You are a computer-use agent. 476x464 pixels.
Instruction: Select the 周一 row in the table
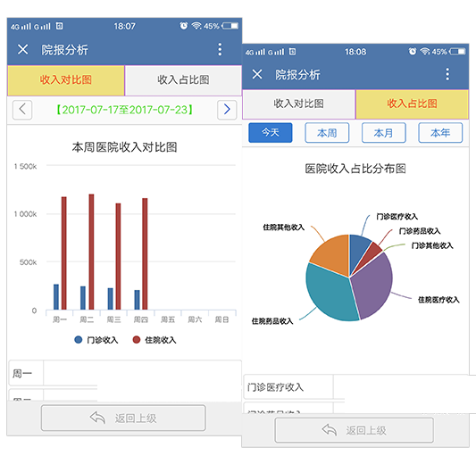[125, 373]
